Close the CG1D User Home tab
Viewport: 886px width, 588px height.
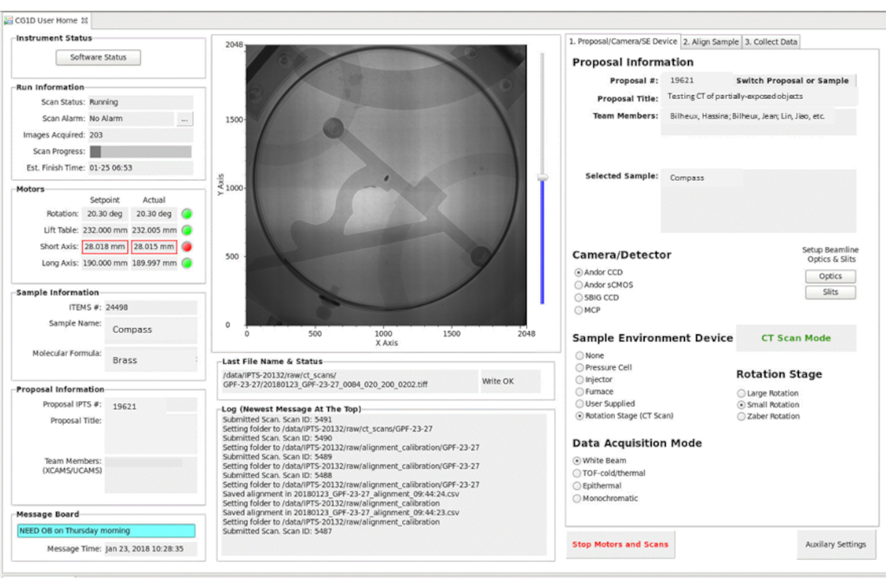[85, 20]
